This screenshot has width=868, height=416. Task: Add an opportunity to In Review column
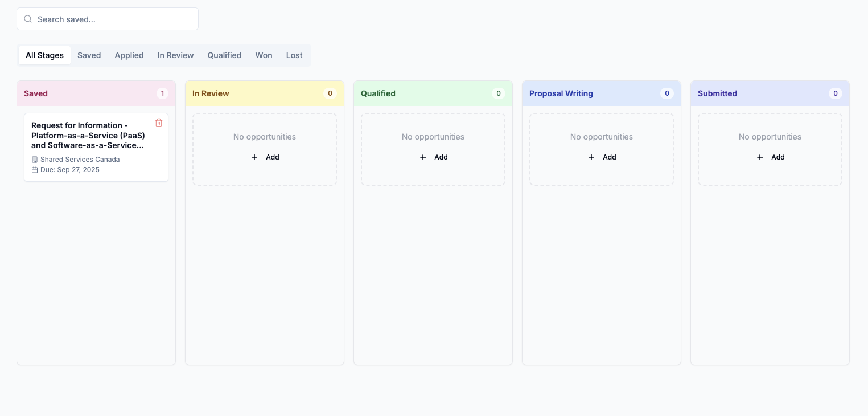[x=265, y=157]
